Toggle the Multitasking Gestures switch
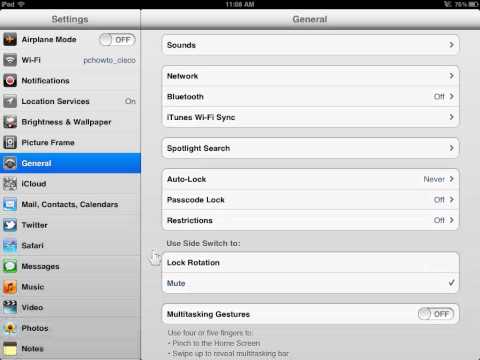Viewport: 480px width, 360px height. 436,314
